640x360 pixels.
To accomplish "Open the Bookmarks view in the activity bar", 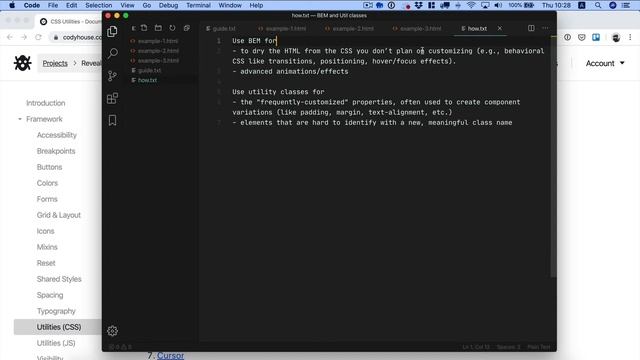I will (x=112, y=120).
